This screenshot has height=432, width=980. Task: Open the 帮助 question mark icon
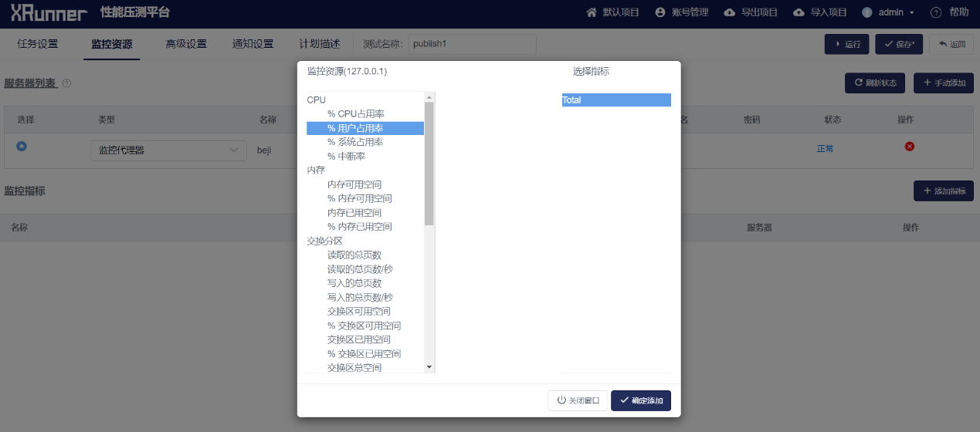[936, 12]
